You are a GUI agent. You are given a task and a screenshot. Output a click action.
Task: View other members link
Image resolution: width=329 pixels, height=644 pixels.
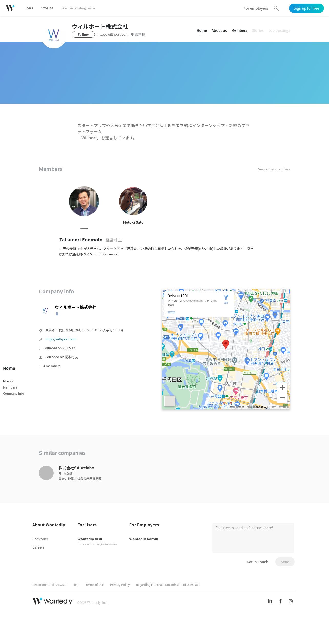coord(274,169)
